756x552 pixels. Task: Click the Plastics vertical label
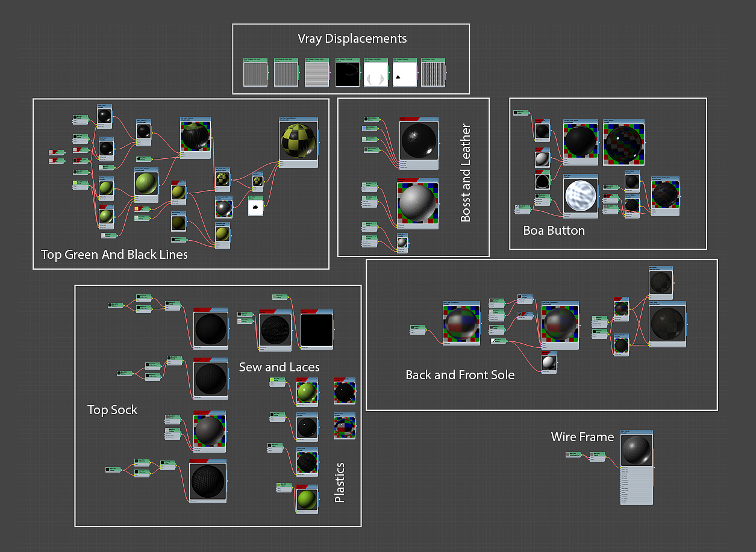[x=340, y=482]
